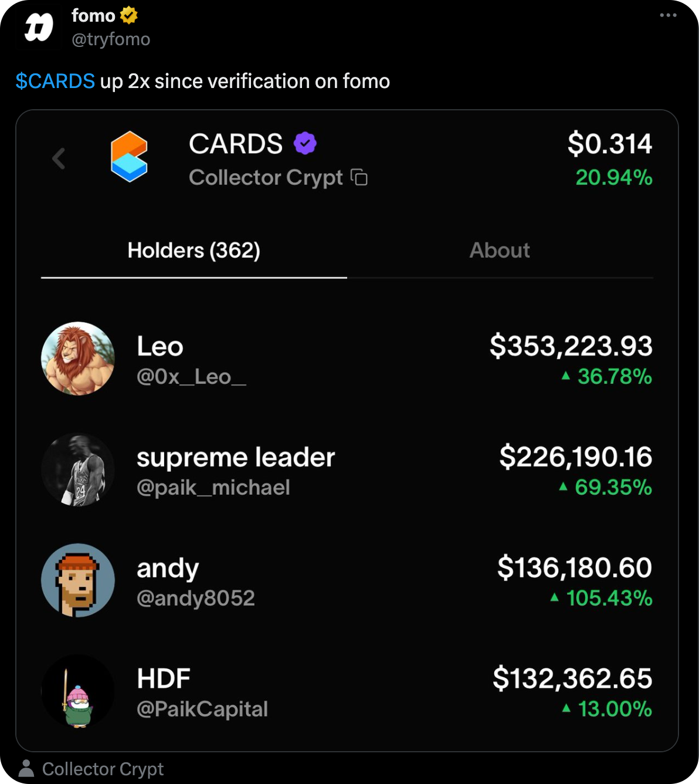Screen dimensions: 699x784
Task: Select the @0x_Leo_ holder handle
Action: tap(191, 377)
